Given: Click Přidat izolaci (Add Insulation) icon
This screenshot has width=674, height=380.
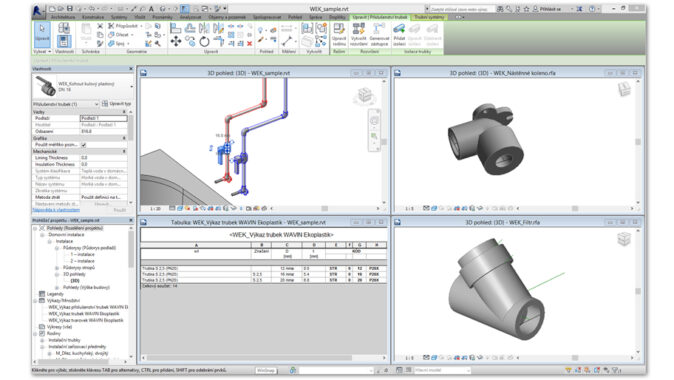Looking at the screenshot, I should tap(399, 34).
